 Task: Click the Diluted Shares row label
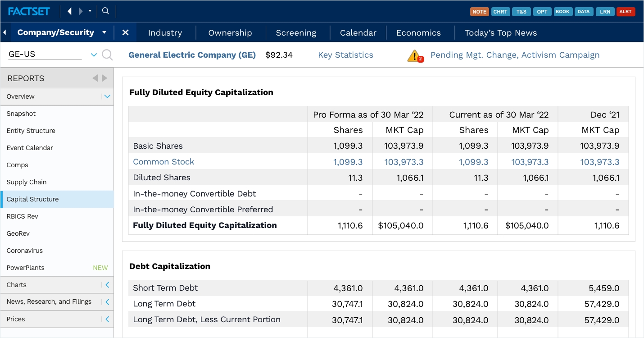pos(162,178)
